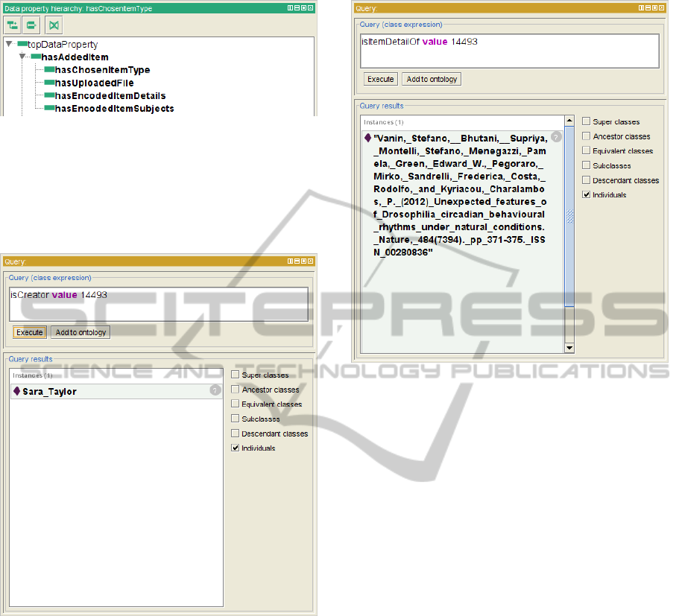The height and width of the screenshot is (616, 682).
Task: Click the help icon beside the Vanin result
Action: click(x=556, y=137)
